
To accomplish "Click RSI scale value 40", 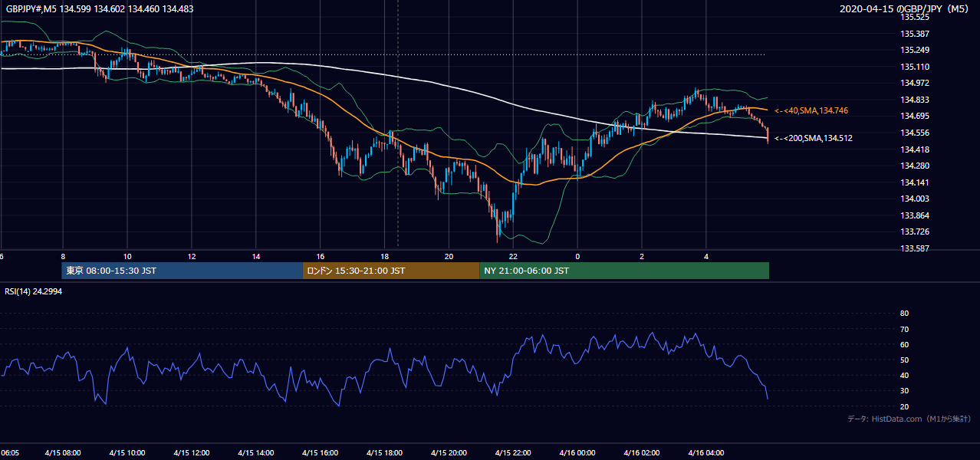I will point(904,375).
